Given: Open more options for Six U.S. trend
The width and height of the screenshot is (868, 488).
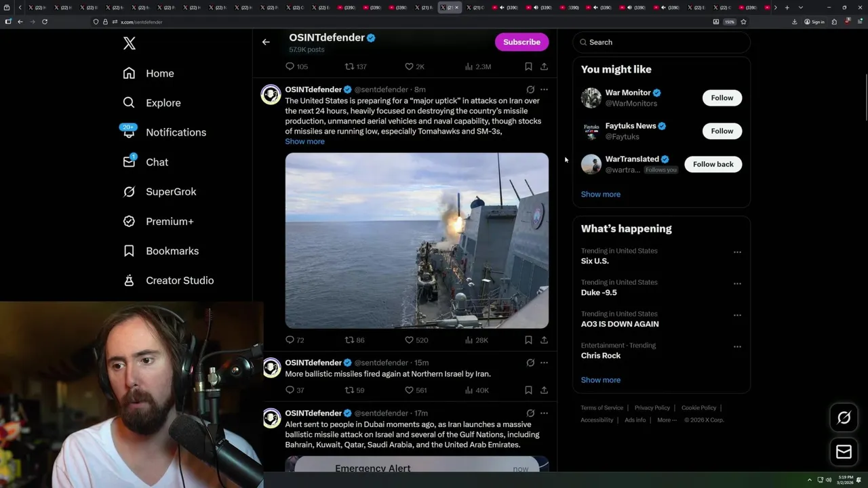Looking at the screenshot, I should coord(737,252).
